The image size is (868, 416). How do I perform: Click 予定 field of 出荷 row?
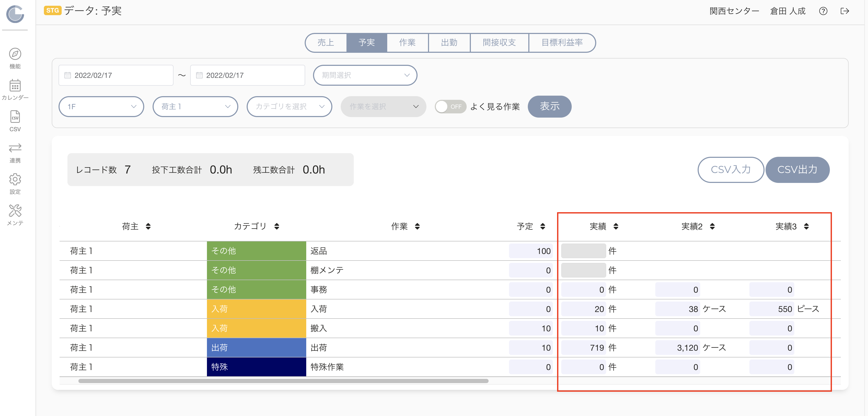pyautogui.click(x=531, y=348)
